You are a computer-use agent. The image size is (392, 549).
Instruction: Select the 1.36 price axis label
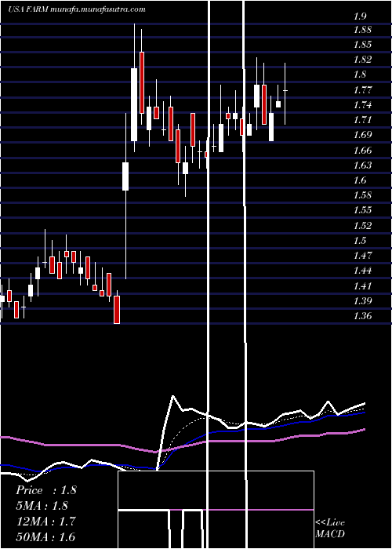pyautogui.click(x=362, y=316)
